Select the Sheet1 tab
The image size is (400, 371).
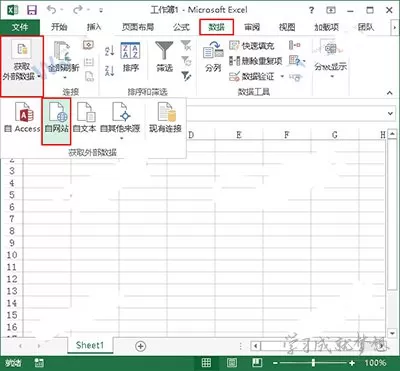(x=90, y=345)
